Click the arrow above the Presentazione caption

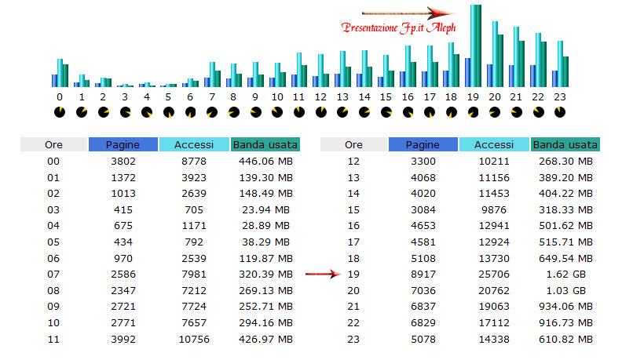point(408,13)
